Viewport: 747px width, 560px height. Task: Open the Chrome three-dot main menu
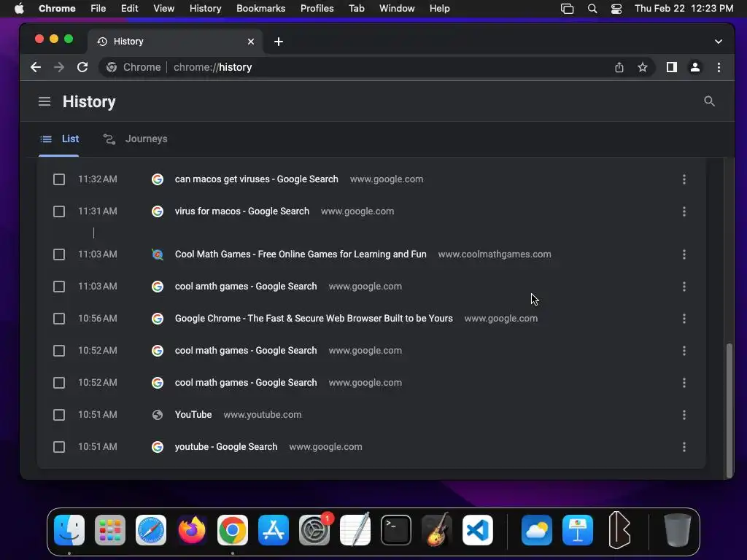coord(719,67)
